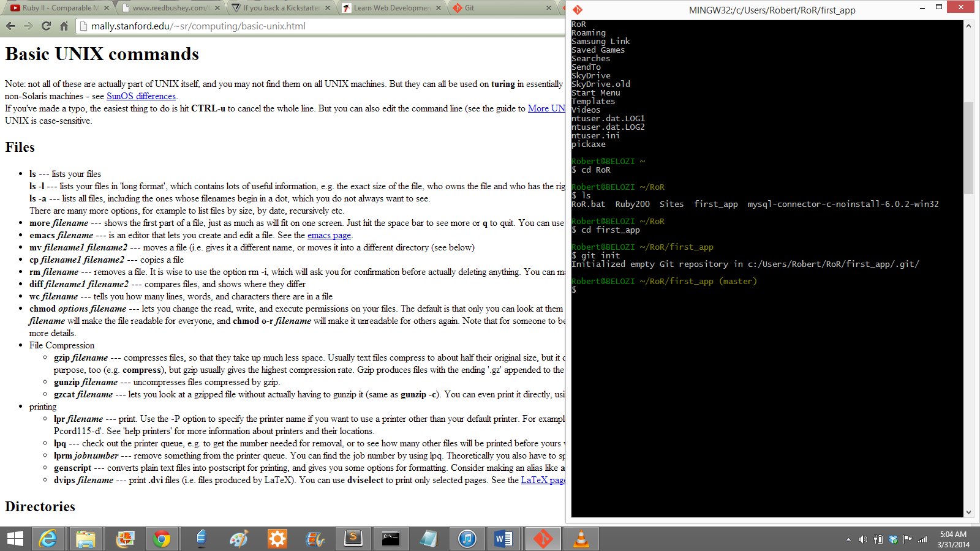Switch to Git Bash on the taskbar
The width and height of the screenshot is (980, 551).
pyautogui.click(x=543, y=539)
